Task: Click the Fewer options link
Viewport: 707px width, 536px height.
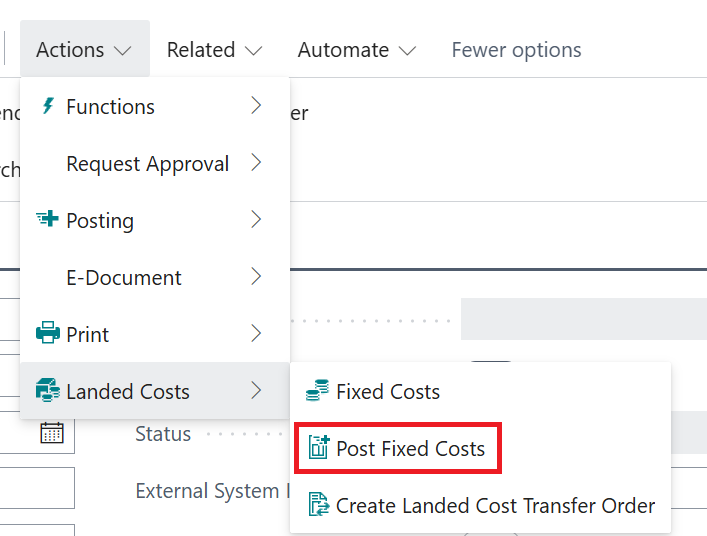Action: 516,50
